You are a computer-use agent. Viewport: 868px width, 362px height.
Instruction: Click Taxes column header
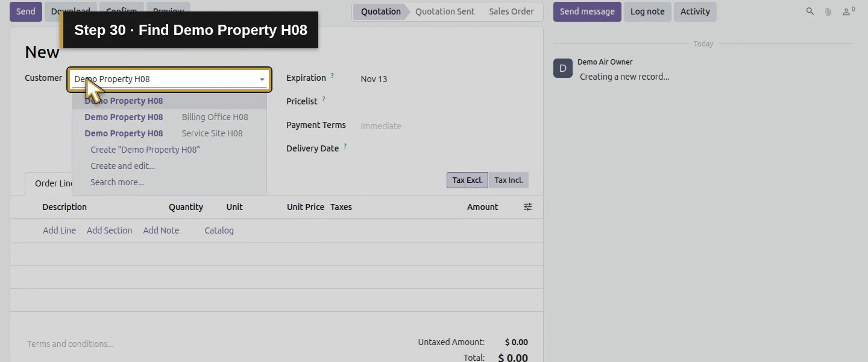pyautogui.click(x=341, y=207)
